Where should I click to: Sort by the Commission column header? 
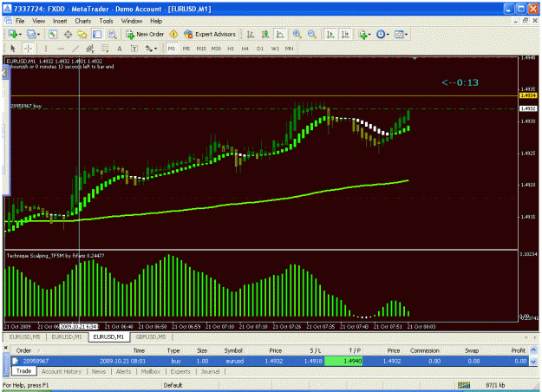point(424,350)
